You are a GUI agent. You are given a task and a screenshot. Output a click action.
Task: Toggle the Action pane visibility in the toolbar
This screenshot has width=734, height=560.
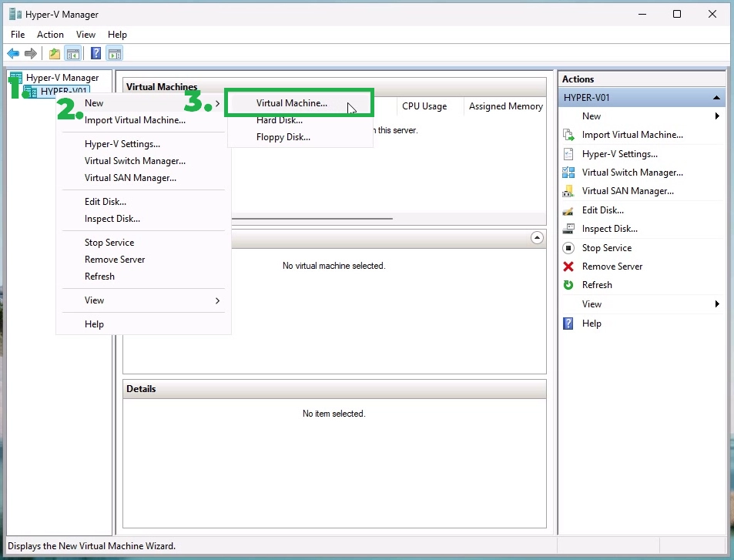coord(114,52)
